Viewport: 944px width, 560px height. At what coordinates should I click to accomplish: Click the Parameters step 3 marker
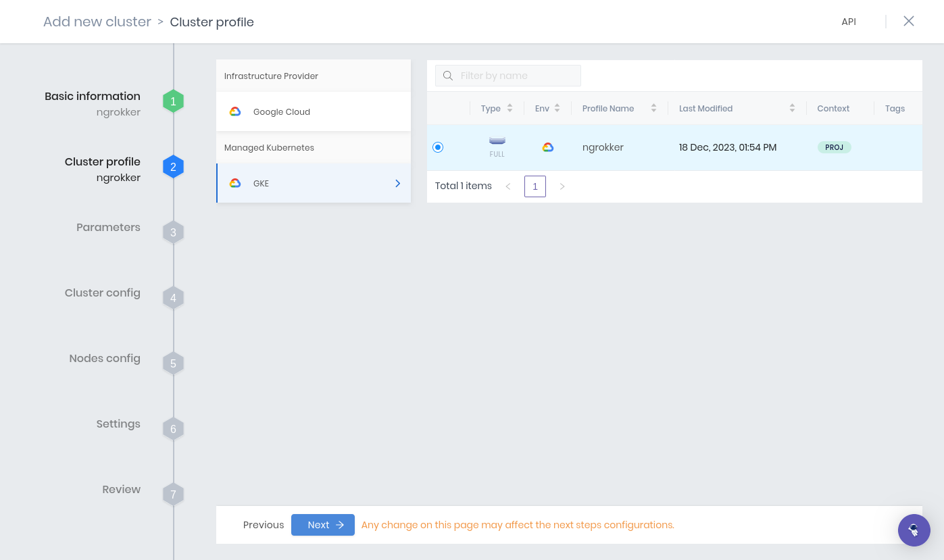(173, 232)
